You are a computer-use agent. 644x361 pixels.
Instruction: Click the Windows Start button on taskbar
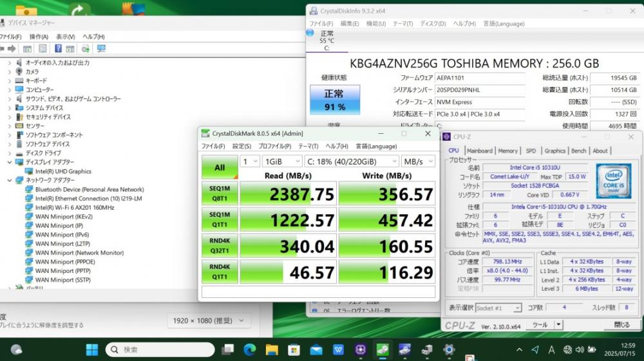coord(92,349)
